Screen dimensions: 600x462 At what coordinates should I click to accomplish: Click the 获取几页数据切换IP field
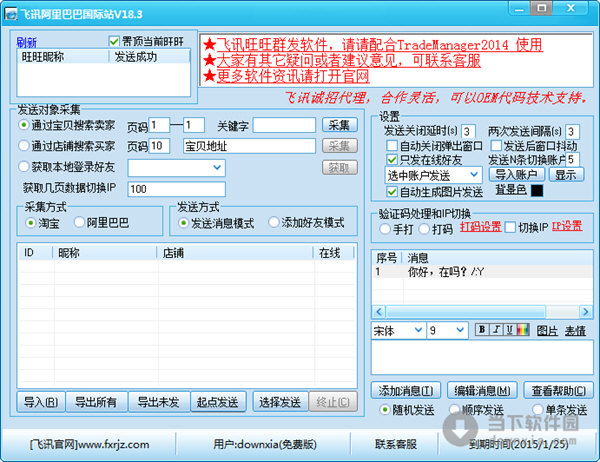click(x=176, y=189)
